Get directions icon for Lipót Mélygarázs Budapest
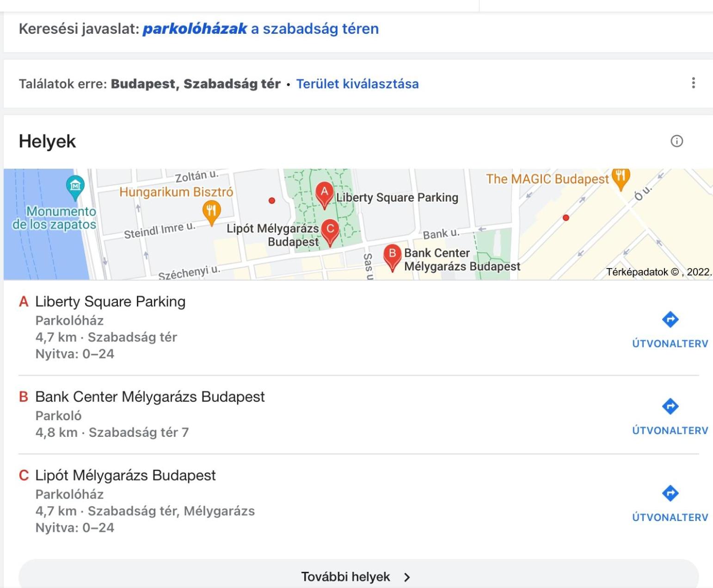713x588 pixels. click(670, 493)
